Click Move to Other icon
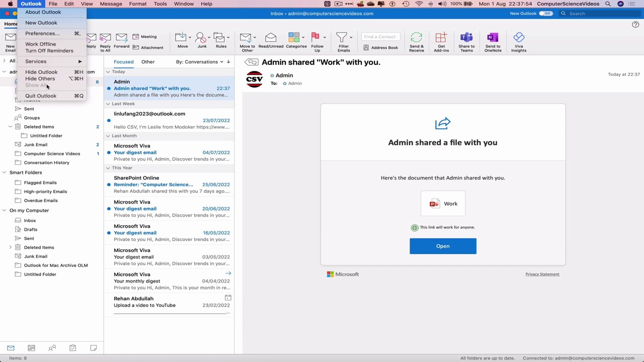 [x=245, y=37]
